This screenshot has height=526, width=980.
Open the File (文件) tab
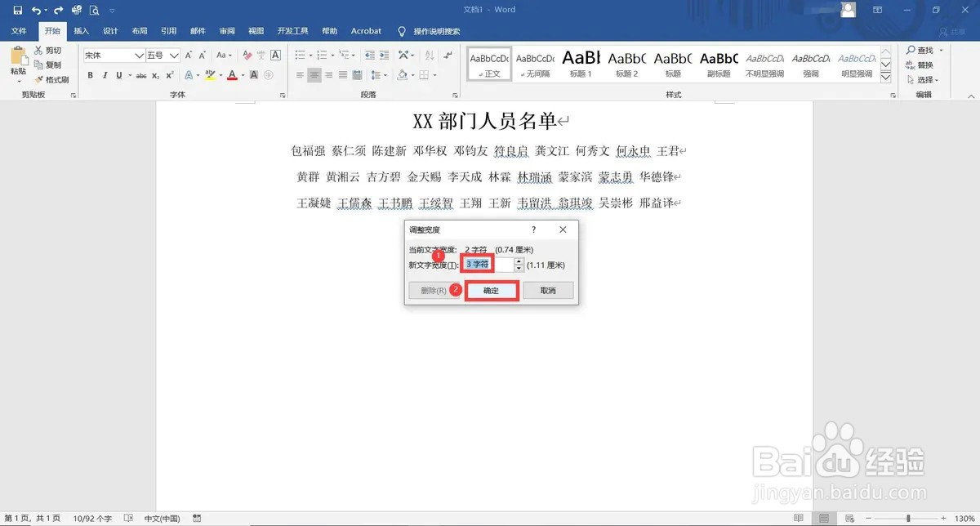tap(19, 31)
